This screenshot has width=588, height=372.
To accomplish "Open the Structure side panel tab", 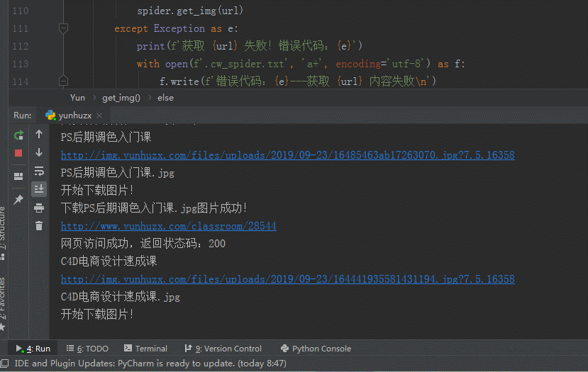I will coord(3,233).
